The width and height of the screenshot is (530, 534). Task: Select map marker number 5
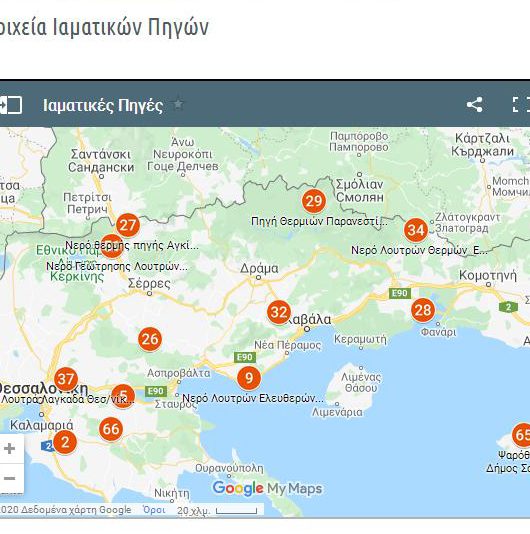pyautogui.click(x=123, y=396)
